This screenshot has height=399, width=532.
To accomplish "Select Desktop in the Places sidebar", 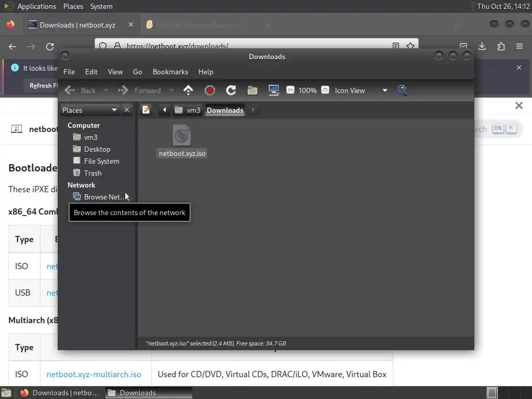I will pyautogui.click(x=97, y=149).
